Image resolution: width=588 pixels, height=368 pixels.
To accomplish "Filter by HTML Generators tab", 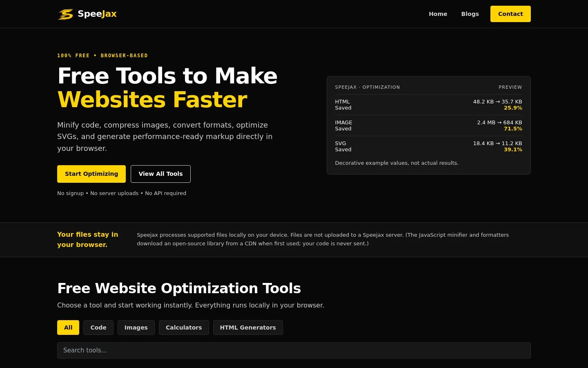I will pos(248,328).
